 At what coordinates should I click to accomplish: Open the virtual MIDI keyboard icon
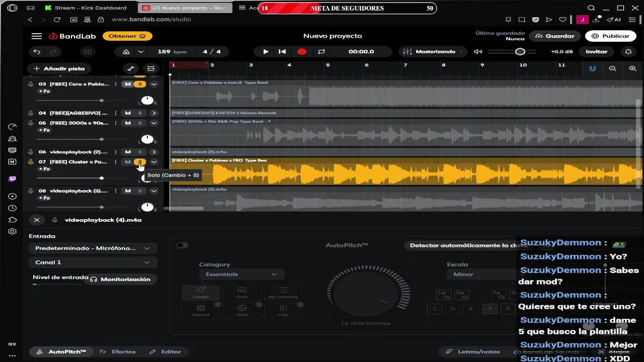[x=87, y=52]
